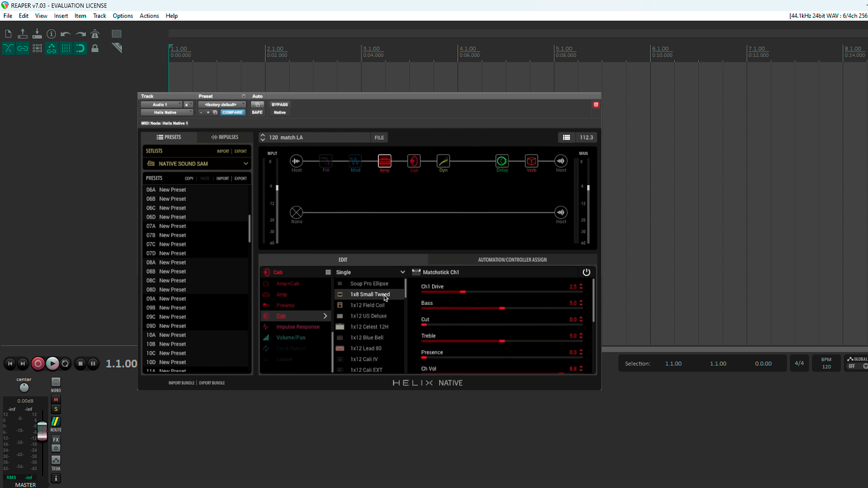This screenshot has height=488, width=868.
Task: Open Project settings via the info icon
Action: tap(51, 34)
